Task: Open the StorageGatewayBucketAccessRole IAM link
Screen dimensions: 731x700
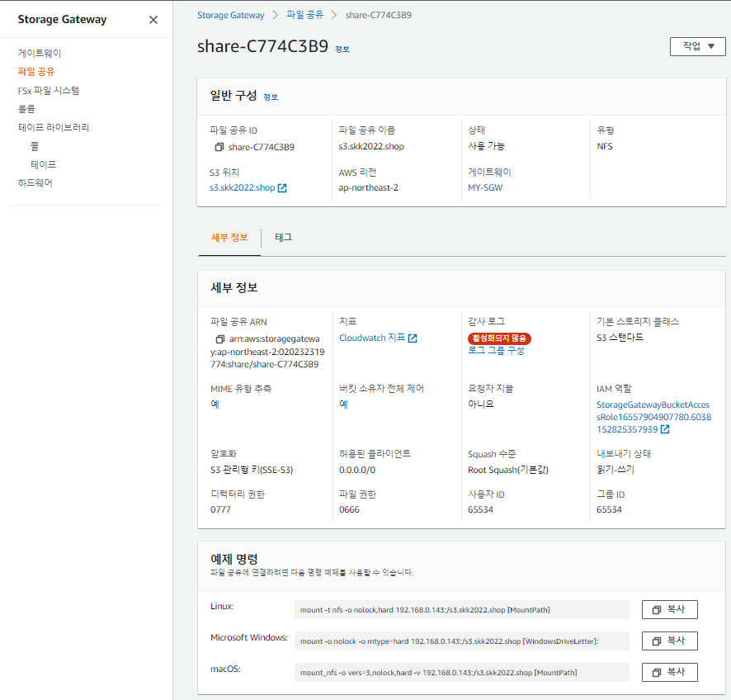Action: [x=653, y=417]
